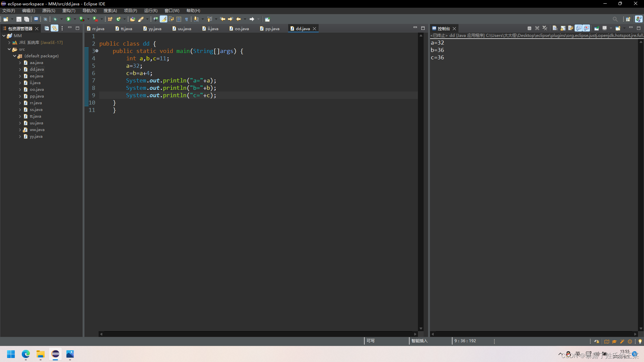The height and width of the screenshot is (362, 644).
Task: Open the 文件(F) menu
Action: coord(9,11)
